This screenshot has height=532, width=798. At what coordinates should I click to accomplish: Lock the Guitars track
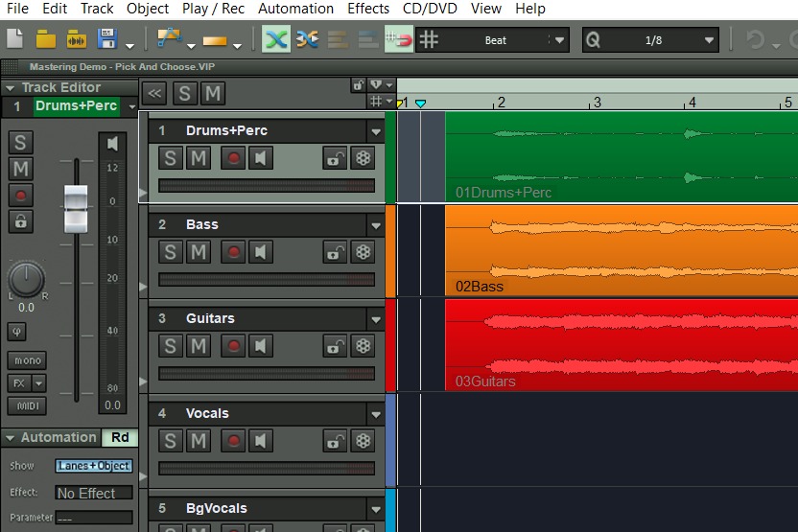tap(336, 346)
